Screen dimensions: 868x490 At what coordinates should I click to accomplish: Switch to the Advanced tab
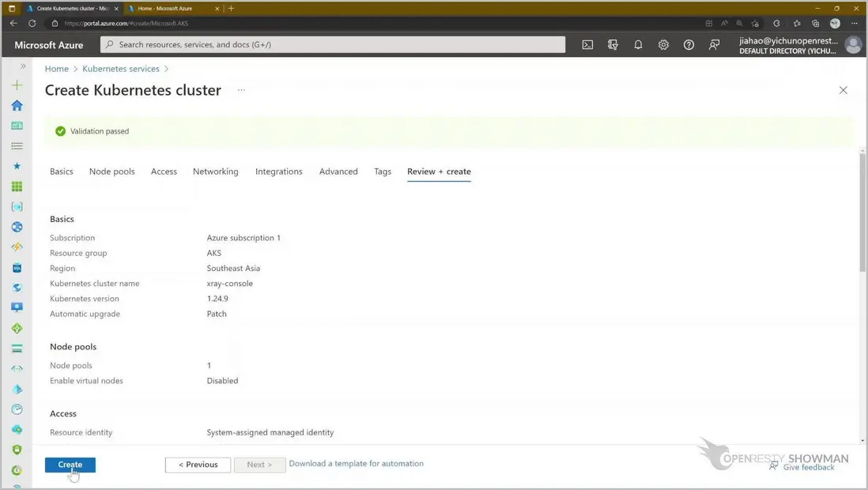pos(338,171)
